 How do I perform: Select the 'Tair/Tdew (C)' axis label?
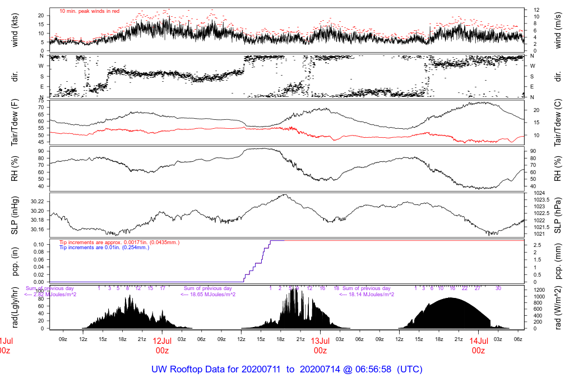(558, 123)
